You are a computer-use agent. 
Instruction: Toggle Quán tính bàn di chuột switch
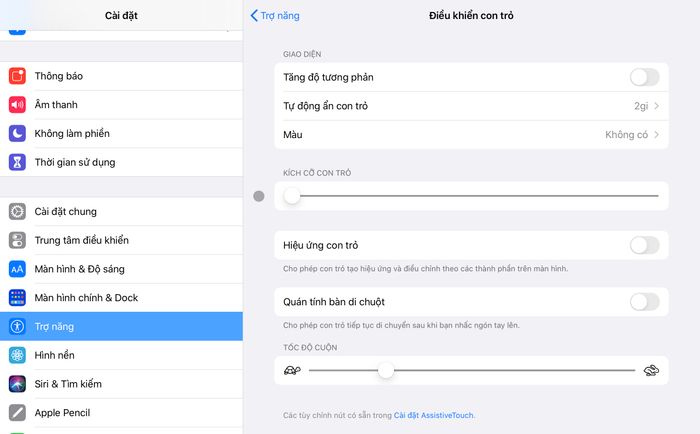pyautogui.click(x=644, y=302)
